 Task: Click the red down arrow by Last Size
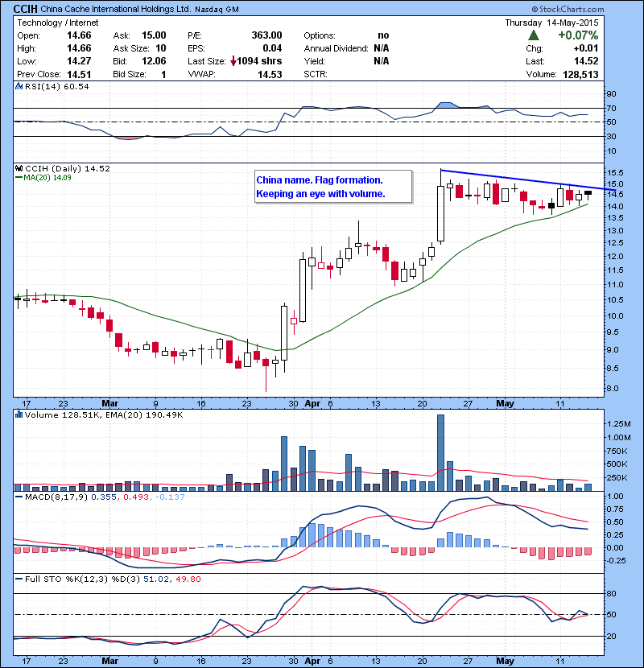[233, 61]
